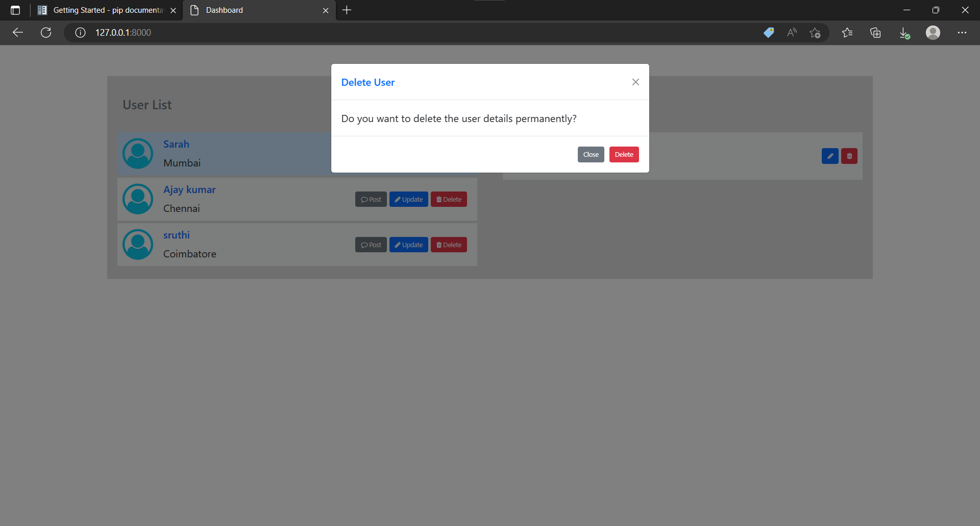Open the browser profile avatar
This screenshot has width=980, height=526.
click(933, 33)
